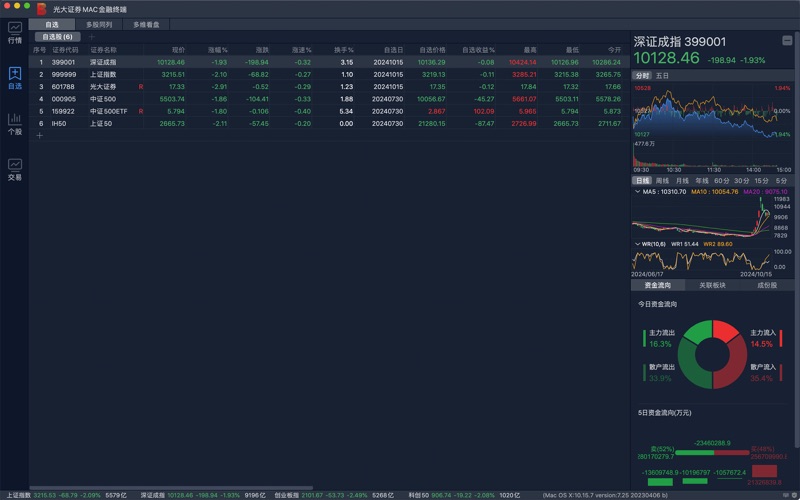Open the 个股 individual stock sidebar icon
This screenshot has width=800, height=500.
(14, 124)
